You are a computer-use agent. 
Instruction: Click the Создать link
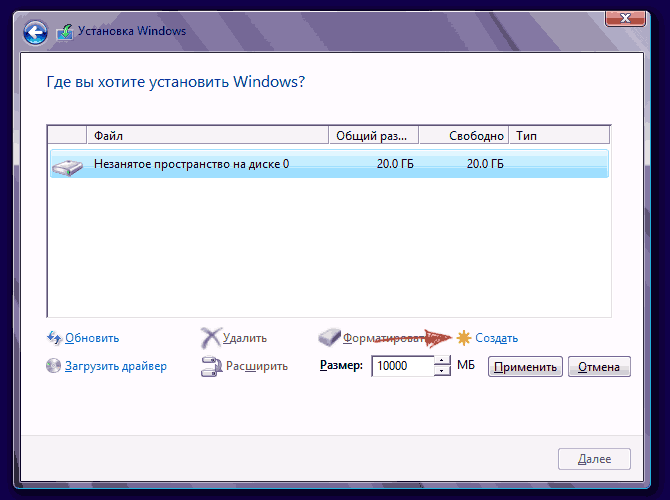point(497,338)
